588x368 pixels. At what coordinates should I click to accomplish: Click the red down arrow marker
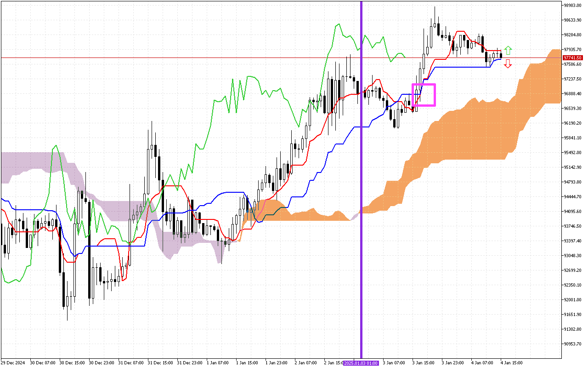(x=508, y=64)
